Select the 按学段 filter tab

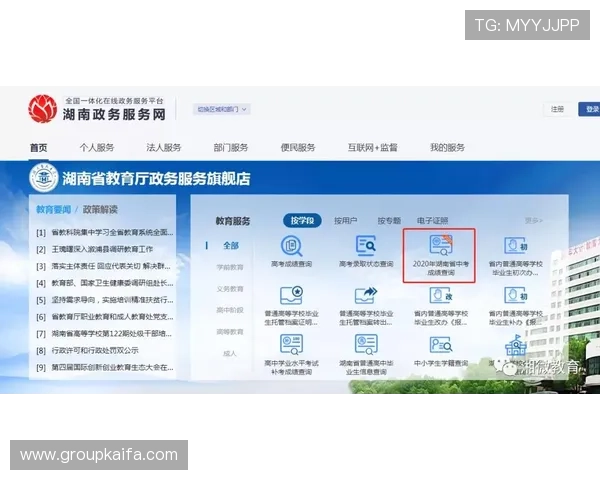coord(302,220)
